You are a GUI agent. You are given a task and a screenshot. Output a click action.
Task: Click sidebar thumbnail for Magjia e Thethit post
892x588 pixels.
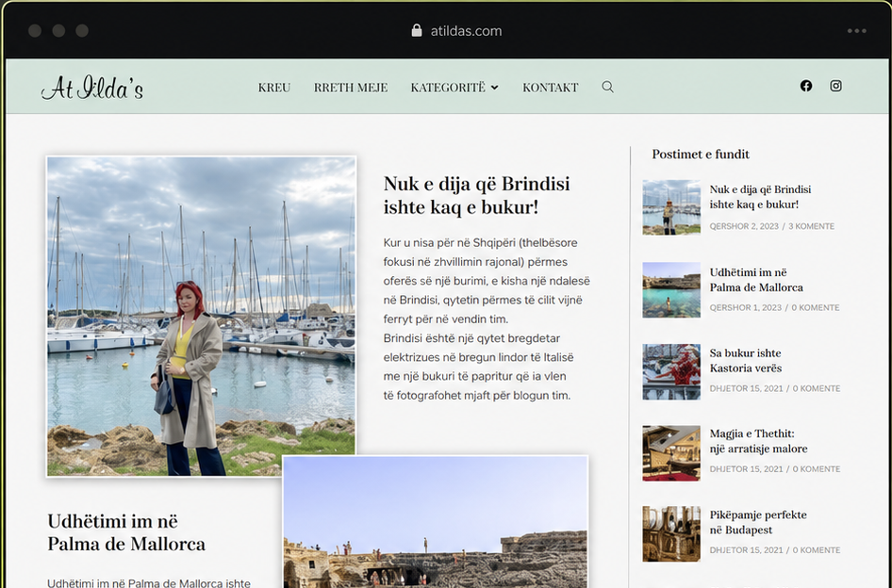[x=671, y=453]
